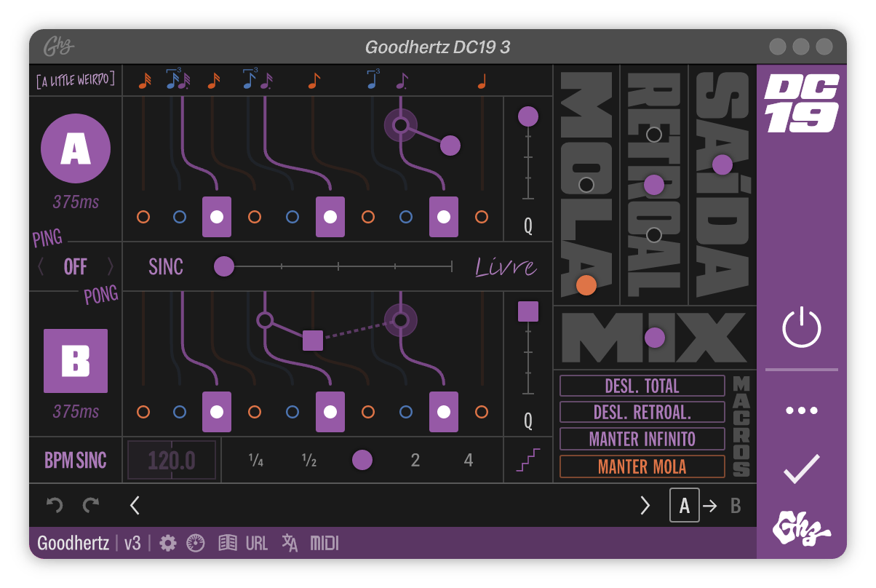
Task: Click the 120.0 tempo field
Action: 172,460
